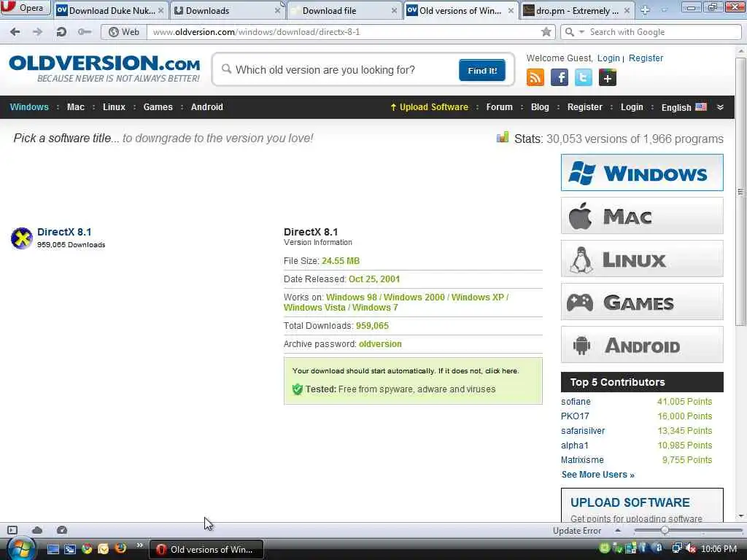Click the Windows platform banner
Image resolution: width=747 pixels, height=560 pixels.
[x=642, y=172]
